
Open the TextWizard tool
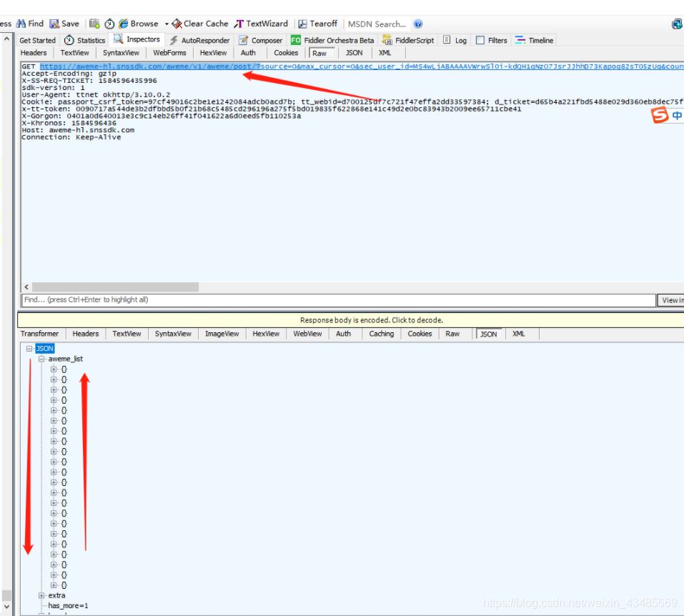(x=262, y=24)
